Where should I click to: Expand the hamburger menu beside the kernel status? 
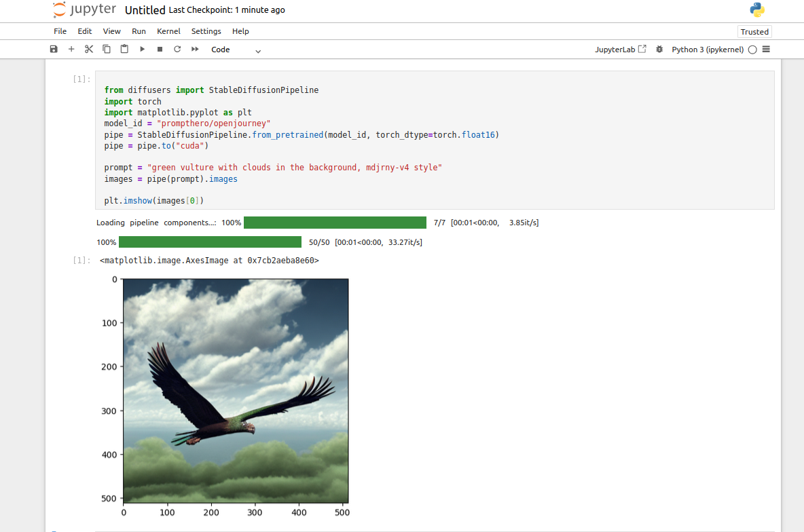point(766,50)
